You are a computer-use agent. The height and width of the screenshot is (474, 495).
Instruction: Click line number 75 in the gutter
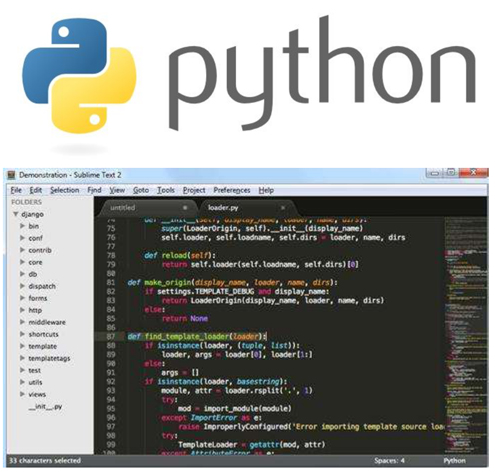click(x=111, y=228)
